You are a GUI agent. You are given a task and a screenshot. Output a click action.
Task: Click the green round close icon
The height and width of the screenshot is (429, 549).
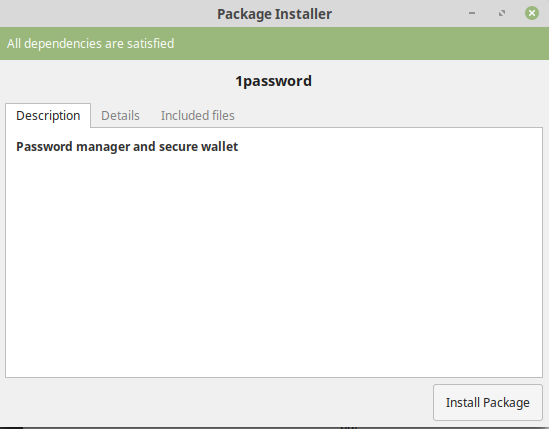tap(531, 13)
